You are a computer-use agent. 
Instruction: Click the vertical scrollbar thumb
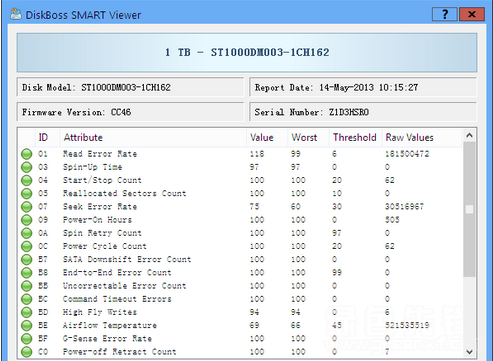pyautogui.click(x=469, y=209)
